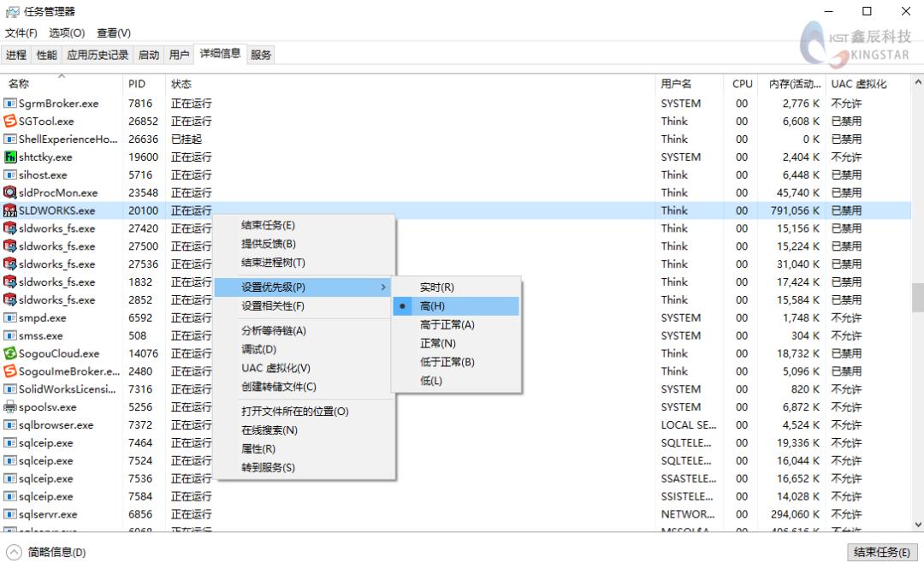Click the first sldworks_fs.exe icon
The width and height of the screenshot is (924, 569).
coord(9,228)
